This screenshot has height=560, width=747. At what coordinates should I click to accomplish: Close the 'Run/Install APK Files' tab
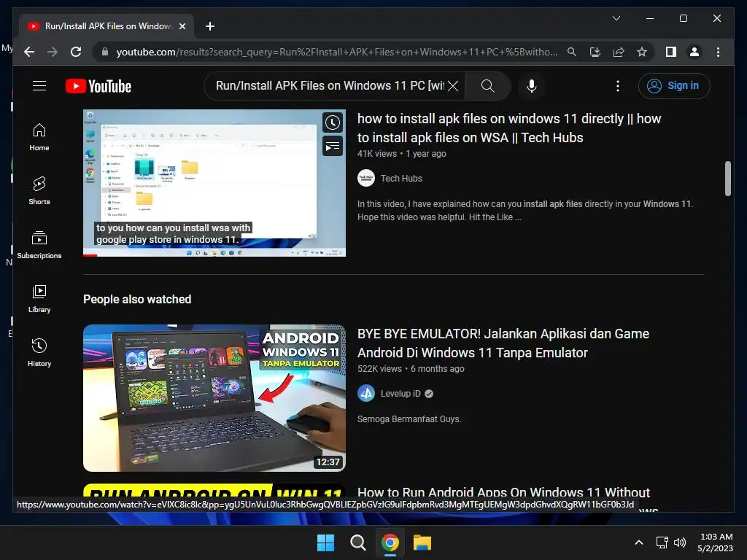pyautogui.click(x=182, y=26)
